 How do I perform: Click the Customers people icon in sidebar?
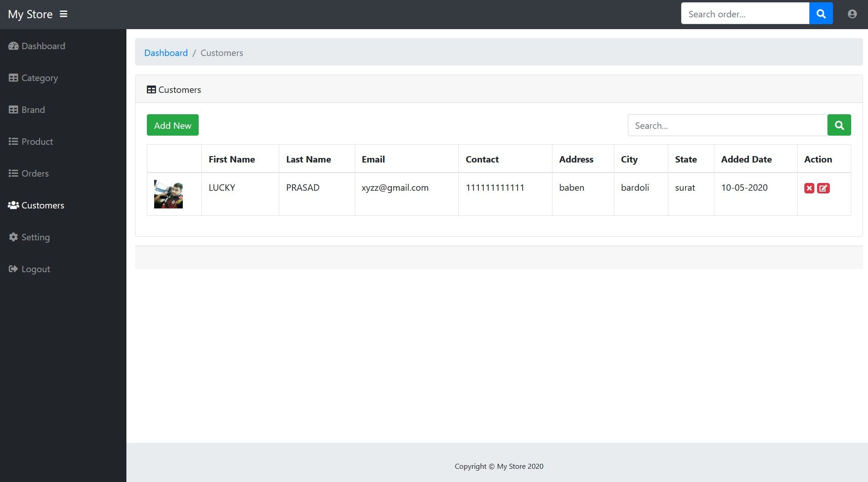[13, 205]
